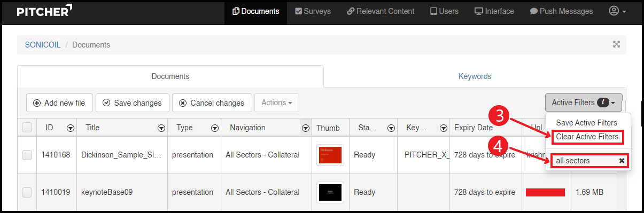Choose Clear Active Filters option
Screen dimensions: 644x213
587,137
